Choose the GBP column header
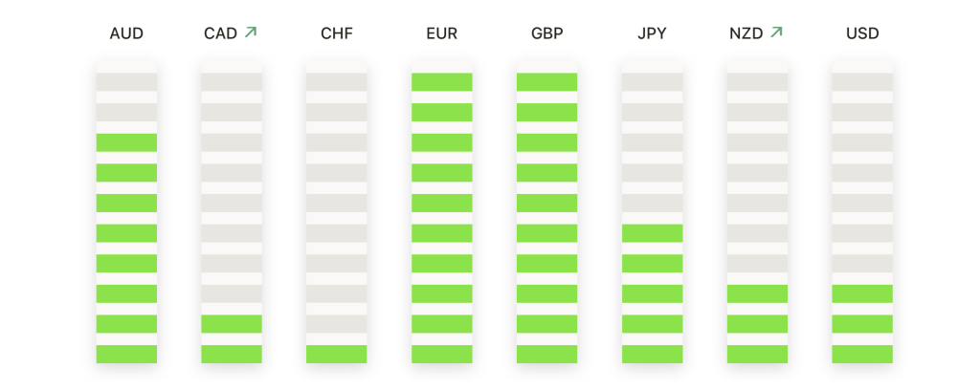 point(546,33)
